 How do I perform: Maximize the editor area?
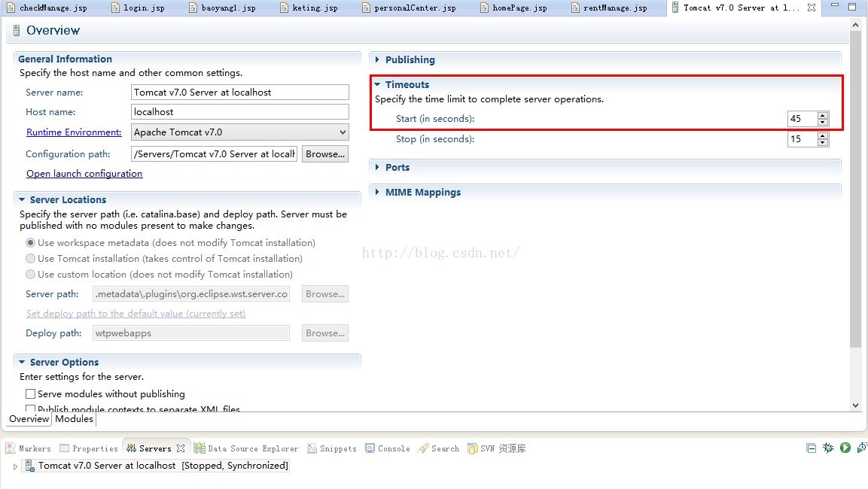click(852, 7)
